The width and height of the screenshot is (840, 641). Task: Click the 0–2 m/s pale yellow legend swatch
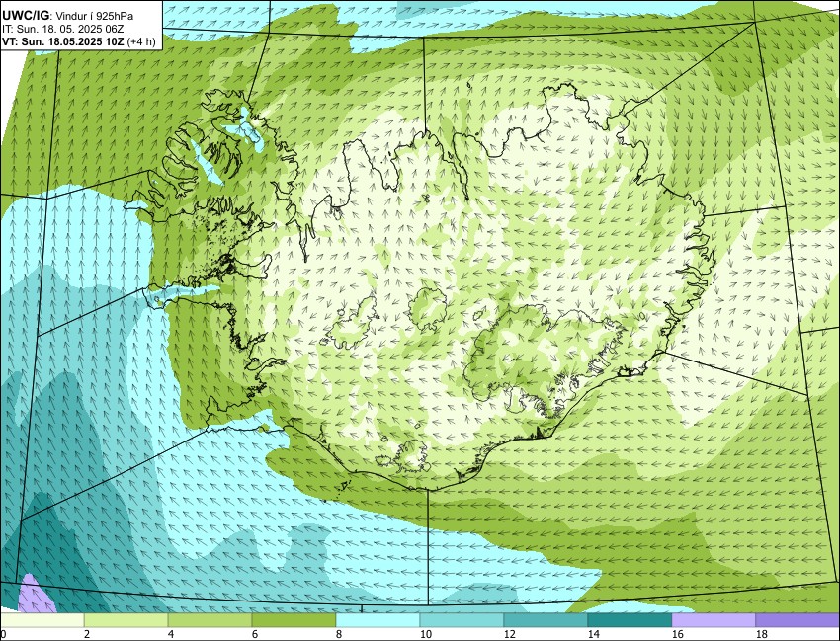pyautogui.click(x=42, y=620)
